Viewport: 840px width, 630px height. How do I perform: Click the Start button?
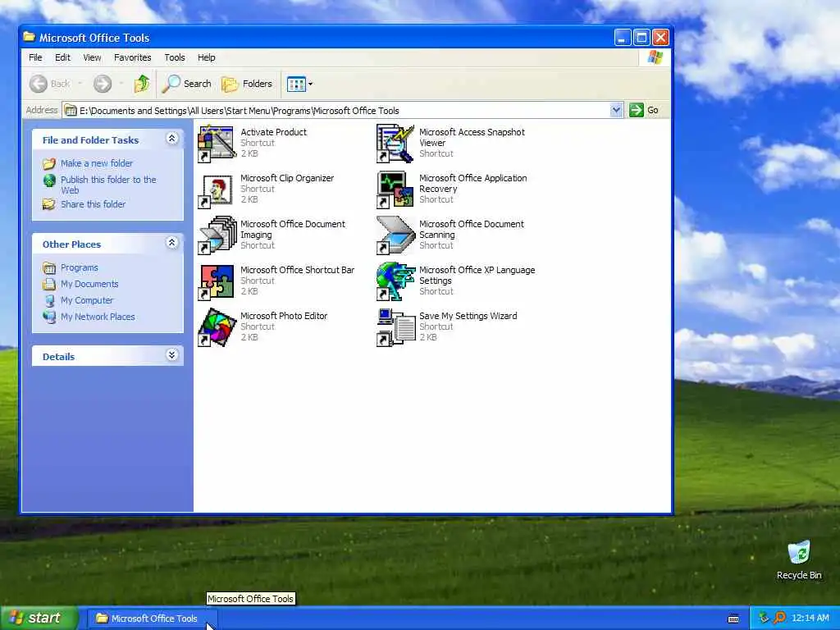tap(39, 619)
